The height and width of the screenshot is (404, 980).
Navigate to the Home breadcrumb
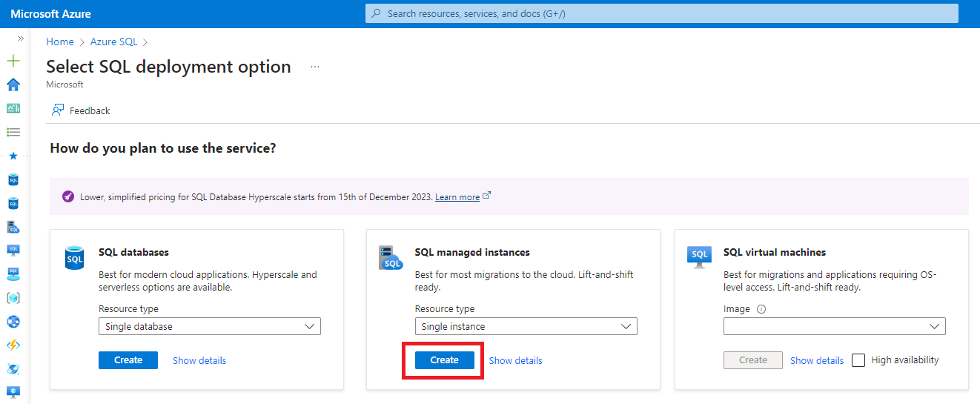60,42
